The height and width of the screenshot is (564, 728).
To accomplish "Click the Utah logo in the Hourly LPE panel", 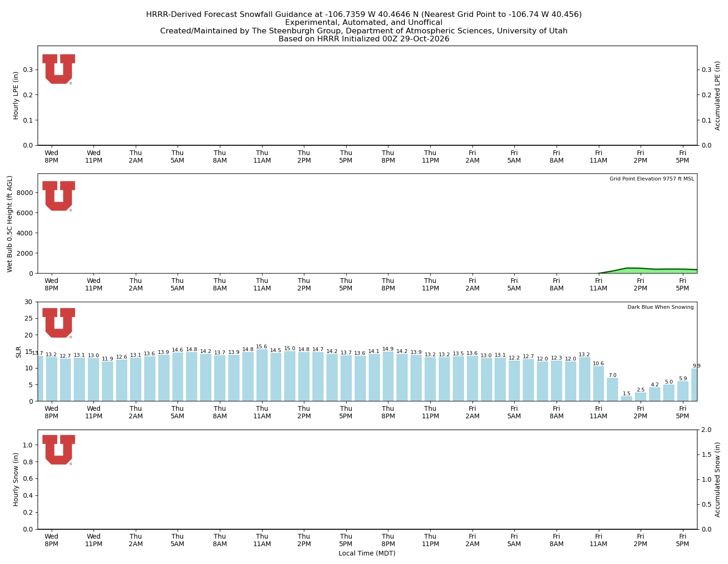I will (x=59, y=69).
